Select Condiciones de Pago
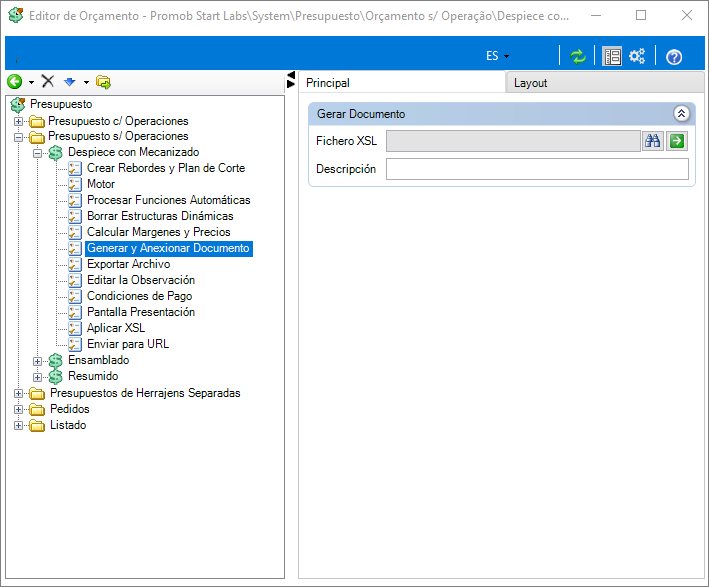 [139, 296]
